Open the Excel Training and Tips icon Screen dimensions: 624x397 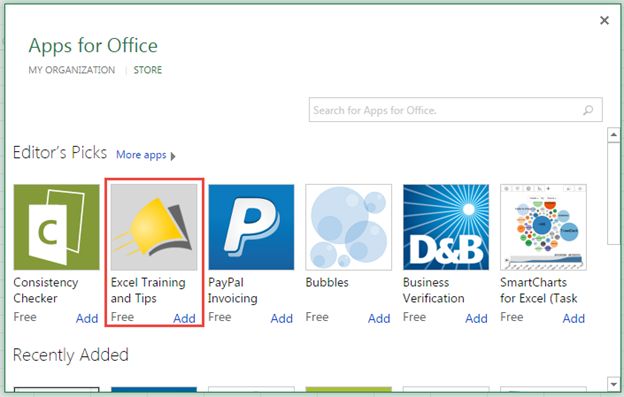pos(154,227)
